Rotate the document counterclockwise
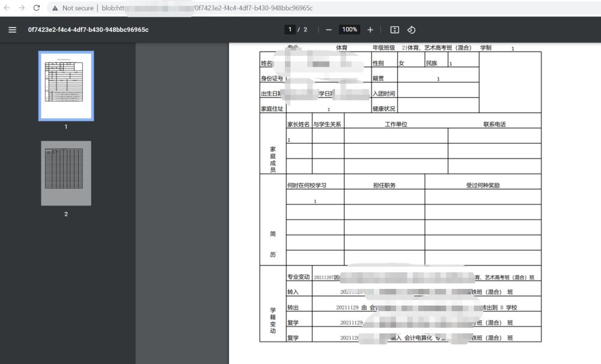 [412, 30]
